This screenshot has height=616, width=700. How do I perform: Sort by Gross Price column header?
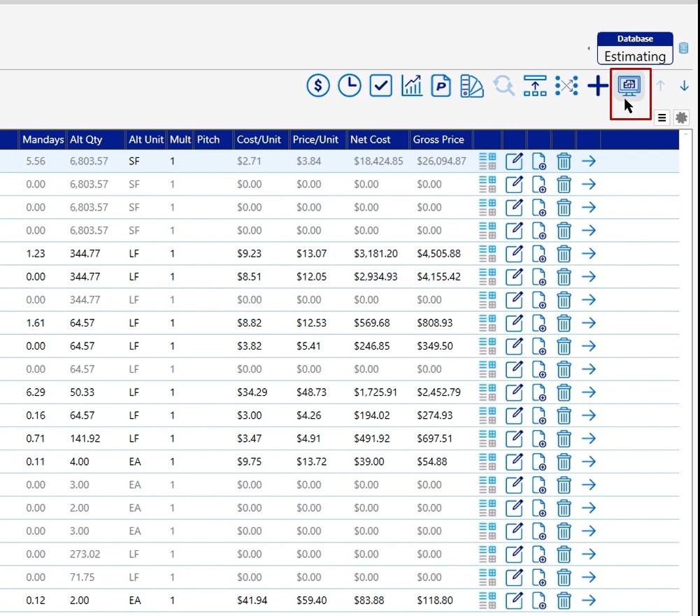tap(438, 139)
